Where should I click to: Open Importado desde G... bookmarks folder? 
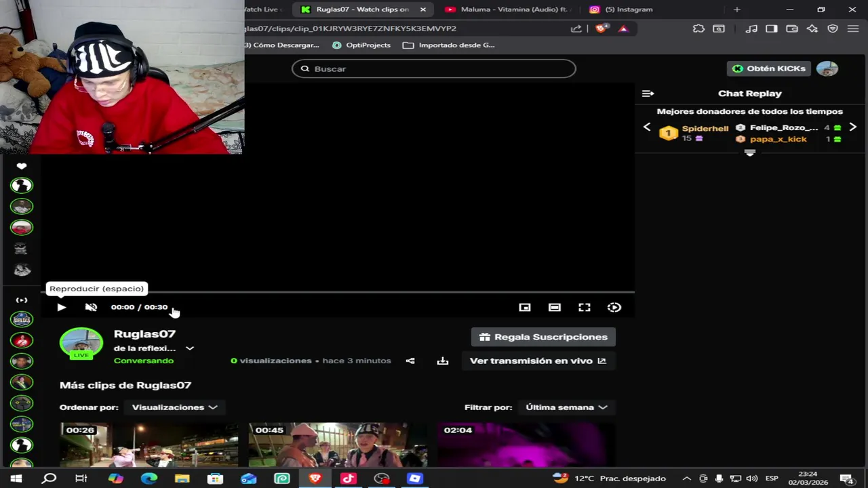[449, 45]
